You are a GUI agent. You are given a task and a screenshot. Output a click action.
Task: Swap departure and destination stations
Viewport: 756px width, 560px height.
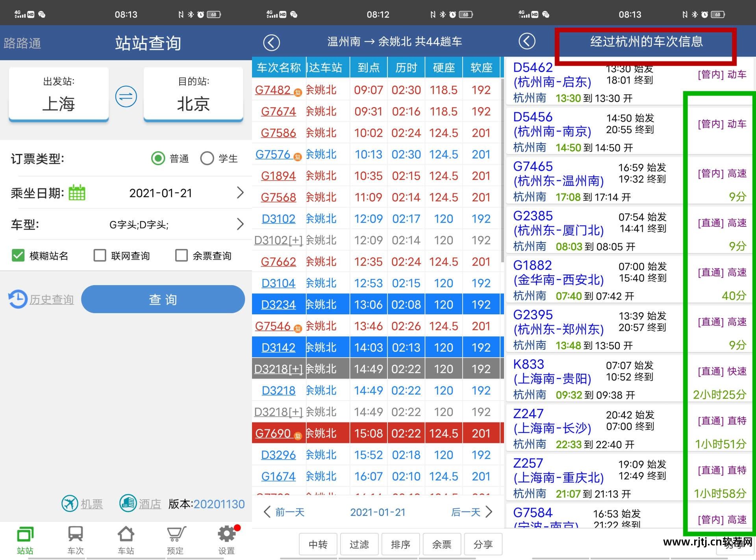(x=126, y=96)
